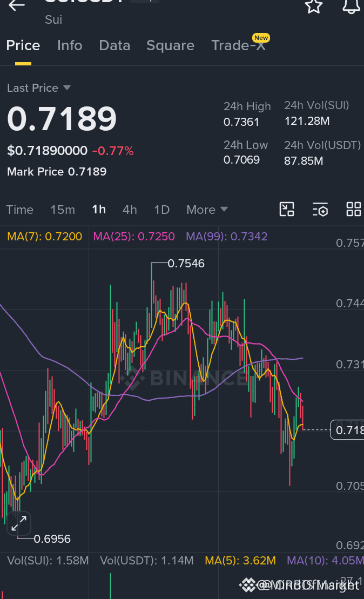Tap the MA(99): 0.7342 indicator label
This screenshot has height=599, width=364.
pyautogui.click(x=226, y=237)
